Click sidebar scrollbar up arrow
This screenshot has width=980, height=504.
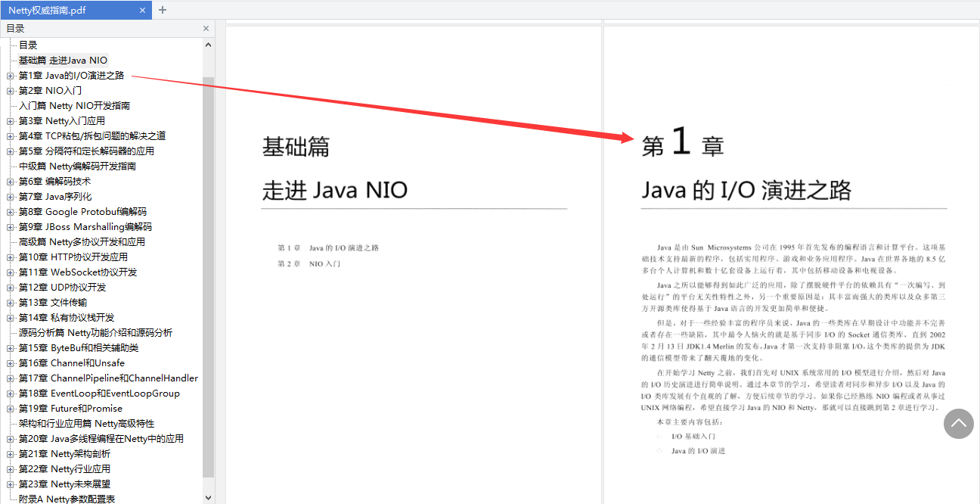click(209, 45)
